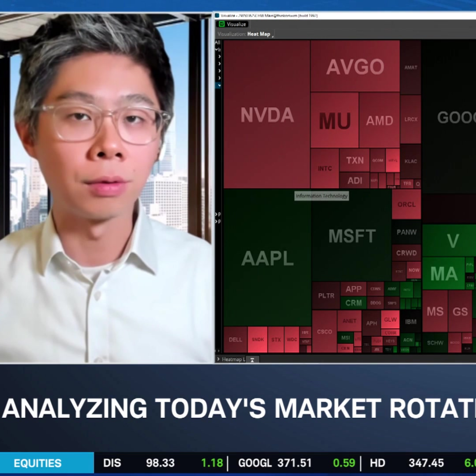Click the AMAT tile
This screenshot has height=476, width=476.
point(410,67)
